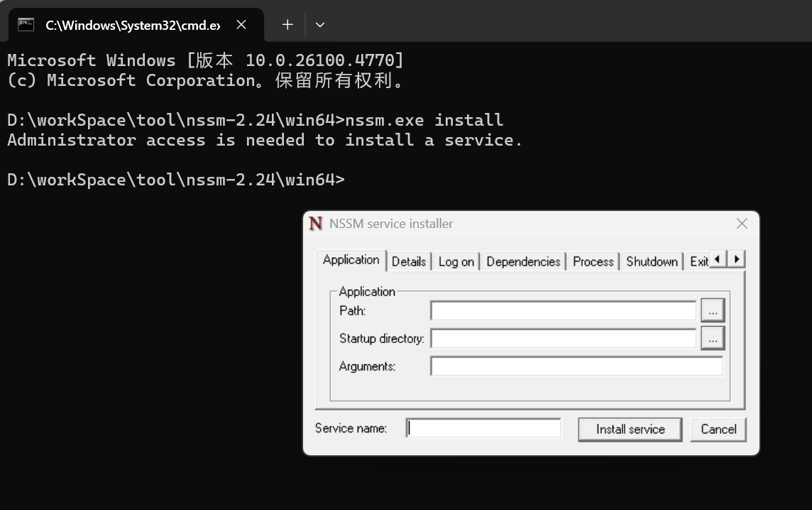Switch to the Details tab
Viewport: 812px width, 510px height.
pyautogui.click(x=409, y=261)
